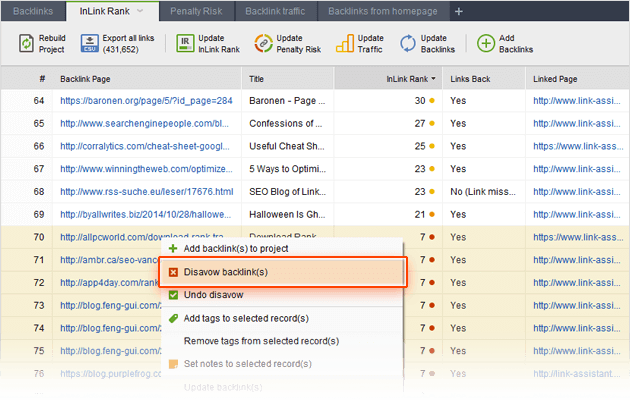
Task: Select Undo disavow in the context menu
Action: coord(213,295)
